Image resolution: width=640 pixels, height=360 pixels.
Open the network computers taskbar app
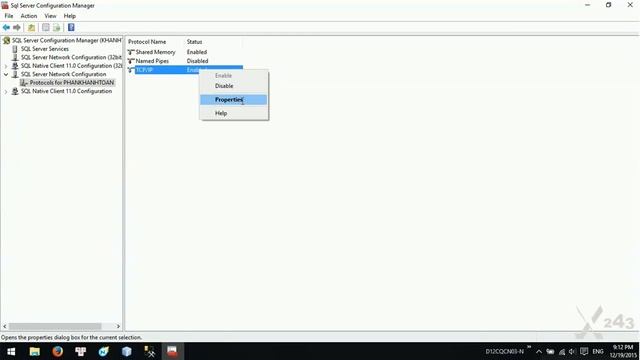point(80,351)
